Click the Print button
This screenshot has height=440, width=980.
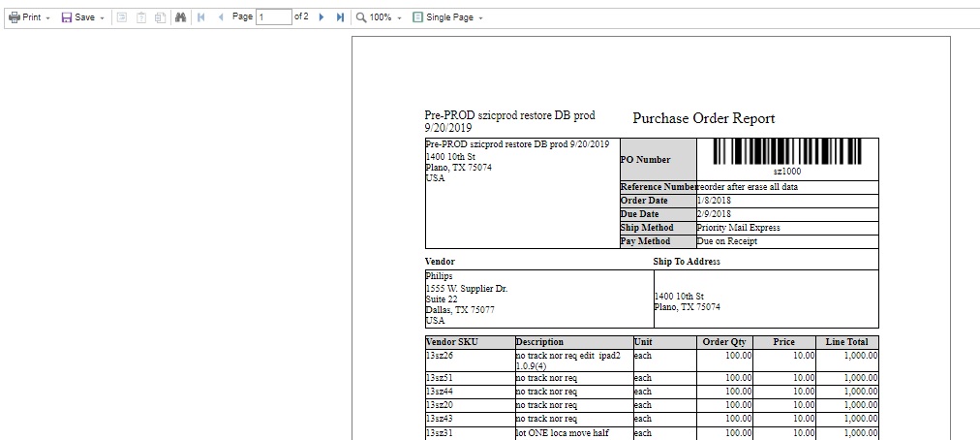click(x=24, y=17)
